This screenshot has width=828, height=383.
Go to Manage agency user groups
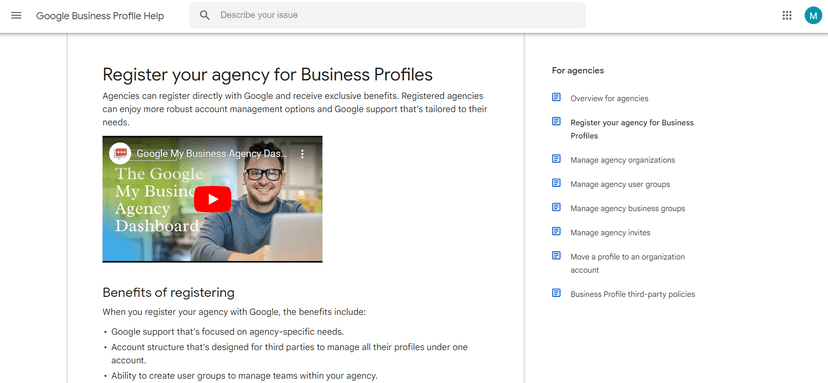point(620,184)
